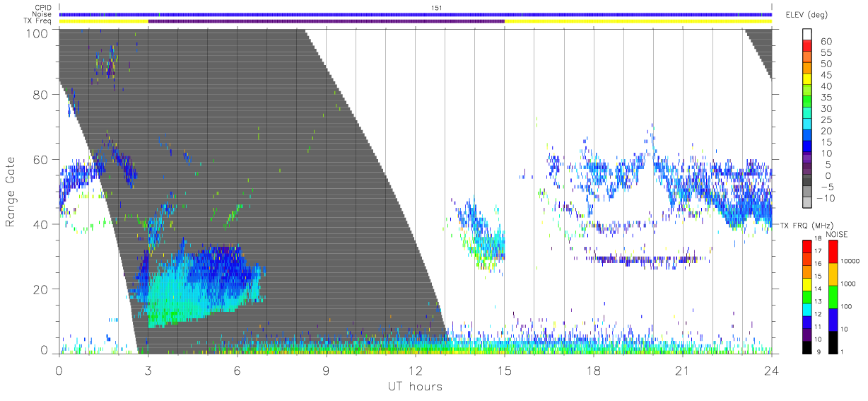The image size is (868, 401).
Task: Click the x-axis tick label 9
Action: coord(327,370)
